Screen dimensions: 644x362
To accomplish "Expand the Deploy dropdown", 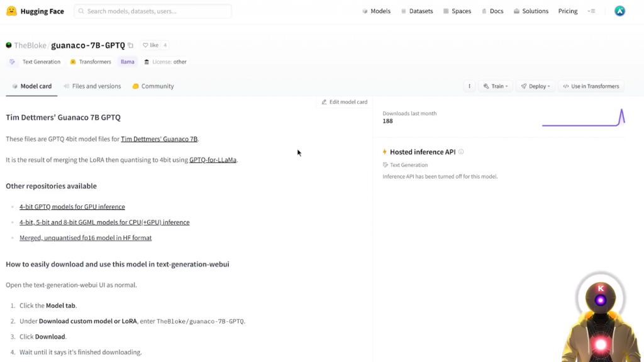I will (536, 86).
